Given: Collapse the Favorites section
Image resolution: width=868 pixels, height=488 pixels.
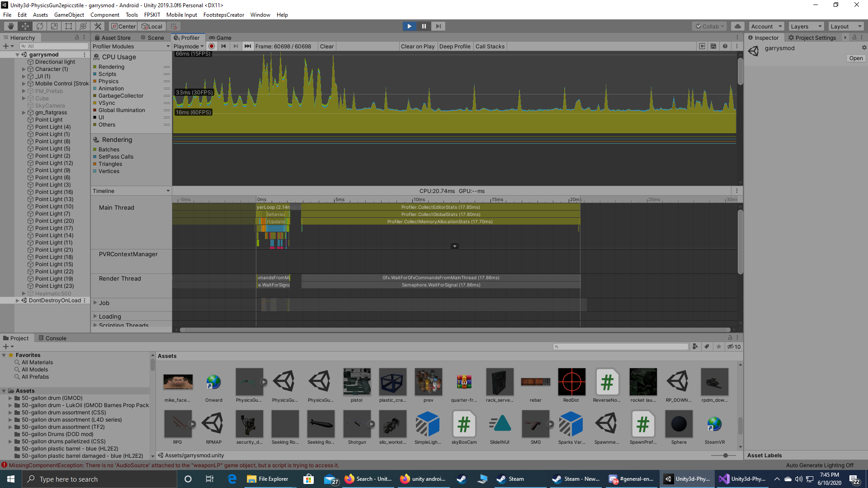Looking at the screenshot, I should (x=4, y=355).
